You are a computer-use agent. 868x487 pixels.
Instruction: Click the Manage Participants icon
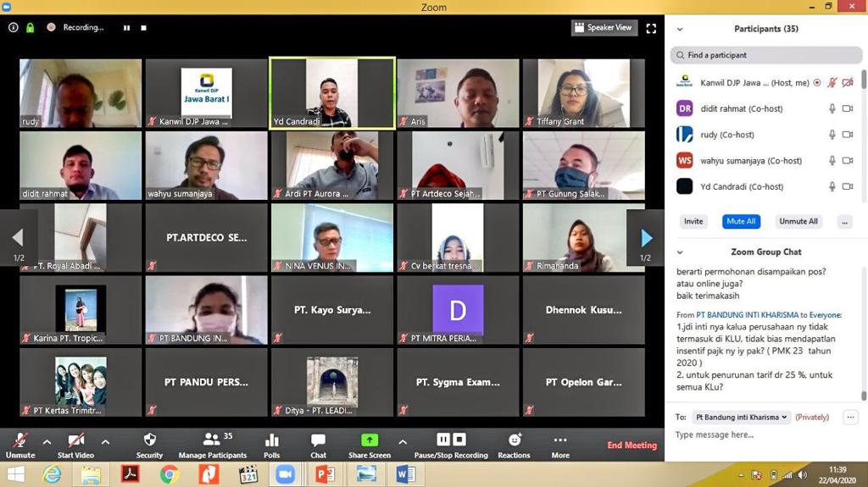click(212, 440)
